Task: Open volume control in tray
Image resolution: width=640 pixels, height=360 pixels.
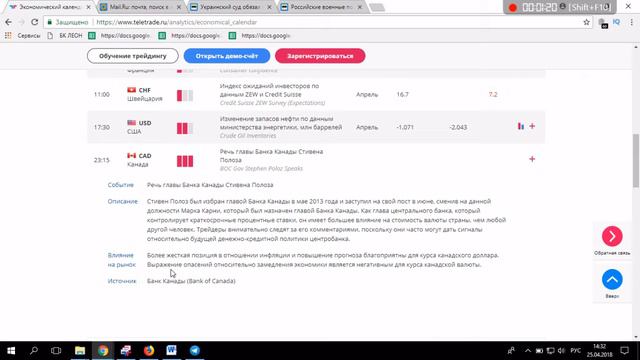Action: pyautogui.click(x=562, y=351)
